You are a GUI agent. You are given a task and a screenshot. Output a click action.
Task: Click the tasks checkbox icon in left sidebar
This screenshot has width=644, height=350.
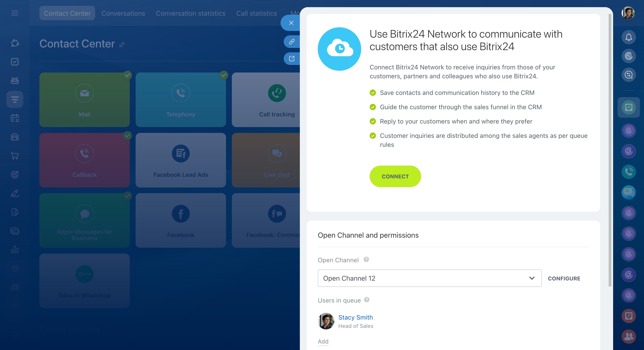point(15,62)
